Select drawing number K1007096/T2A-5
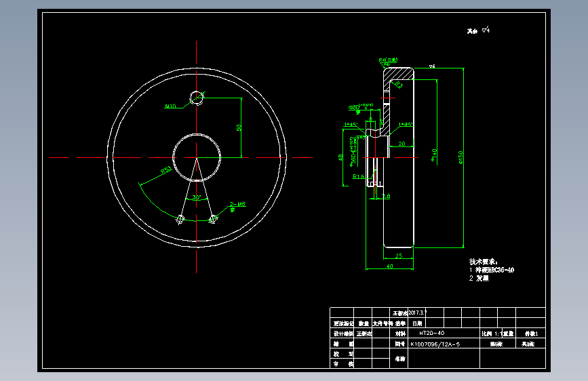Image resolution: width=588 pixels, height=381 pixels. [435, 344]
